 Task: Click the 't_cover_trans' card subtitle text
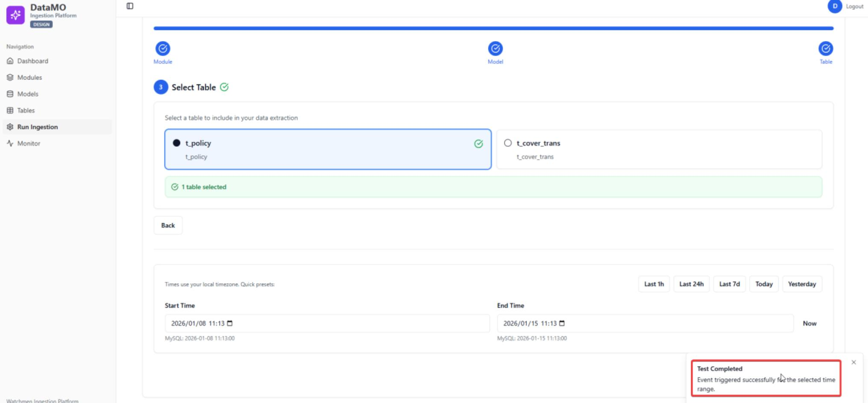click(535, 157)
